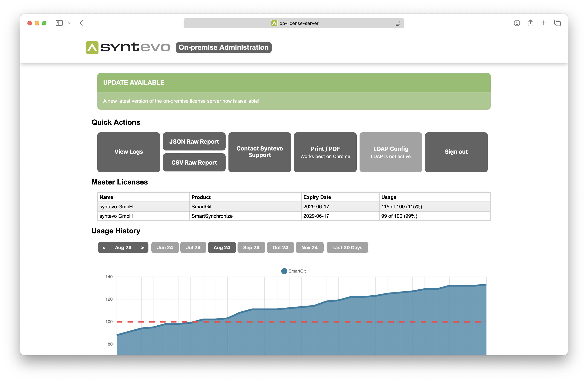Show tab overview with the tabs icon
The image size is (588, 382).
tap(557, 23)
